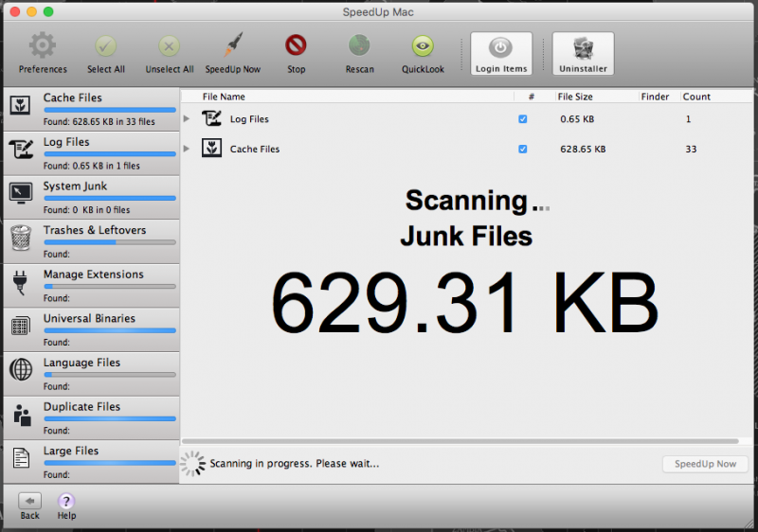
Task: Select System Junk category in sidebar
Action: coord(91,198)
